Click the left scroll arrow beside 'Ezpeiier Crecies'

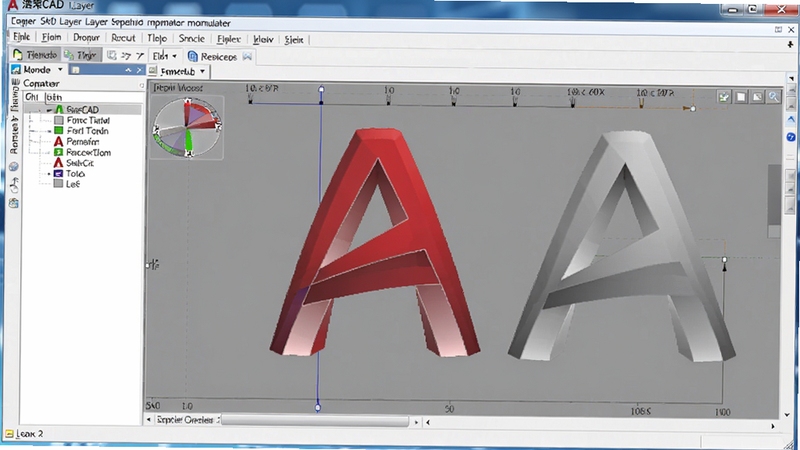click(149, 420)
